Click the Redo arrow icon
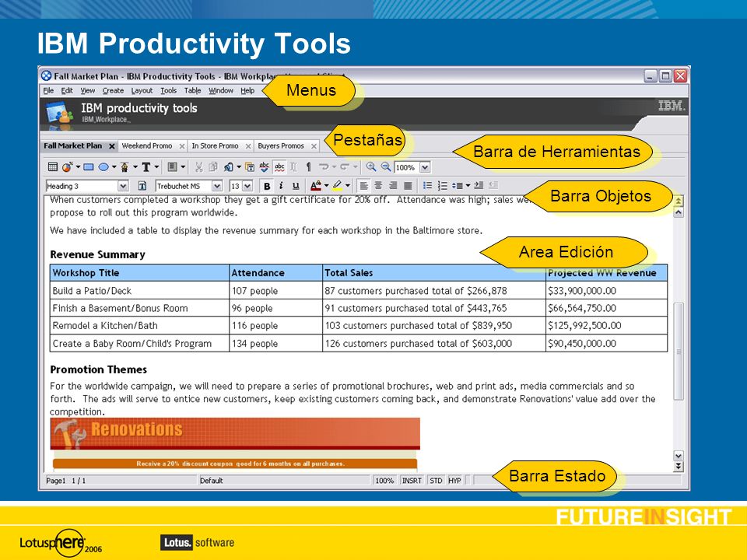The width and height of the screenshot is (747, 560). click(345, 167)
